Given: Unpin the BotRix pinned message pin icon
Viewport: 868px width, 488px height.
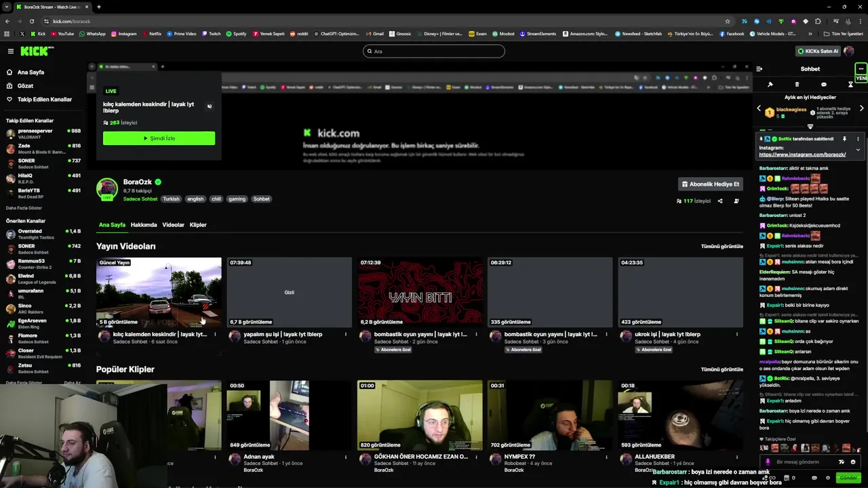Looking at the screenshot, I should 844,139.
